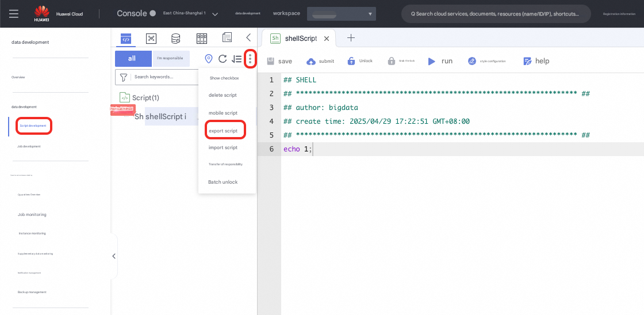The width and height of the screenshot is (644, 315).
Task: Choose 'import script' from the menu
Action: (x=223, y=147)
